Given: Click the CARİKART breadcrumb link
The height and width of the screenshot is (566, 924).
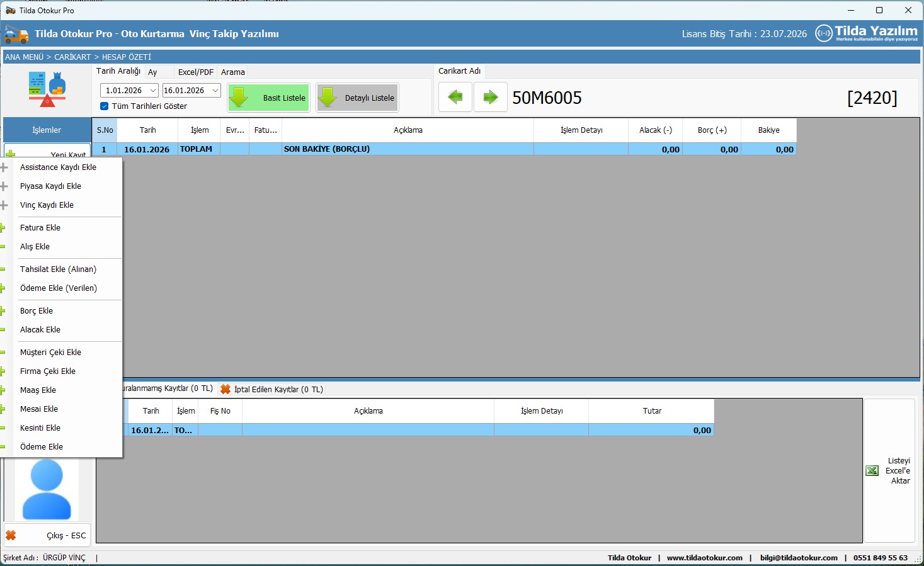Looking at the screenshot, I should 72,57.
